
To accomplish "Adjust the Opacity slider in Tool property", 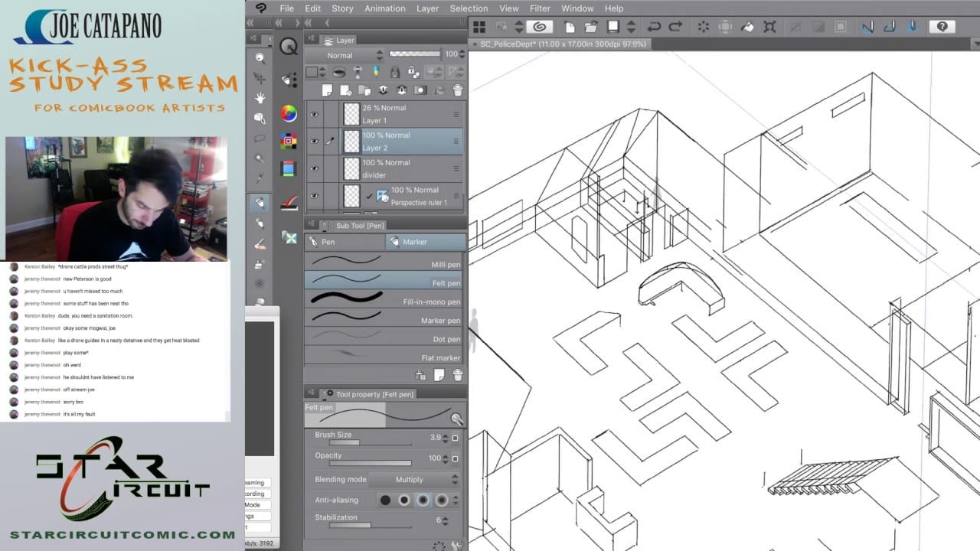I will pos(370,463).
